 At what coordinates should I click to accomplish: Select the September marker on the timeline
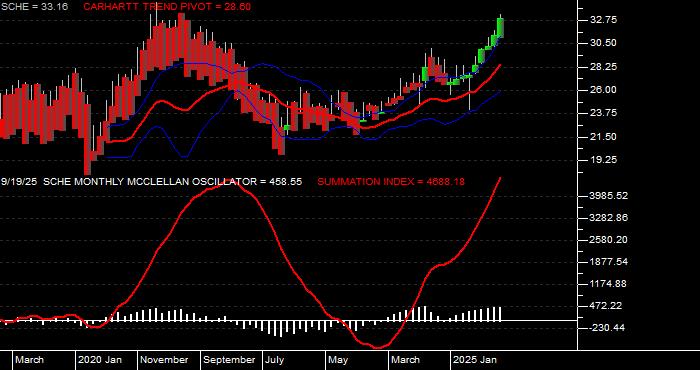pos(229,360)
